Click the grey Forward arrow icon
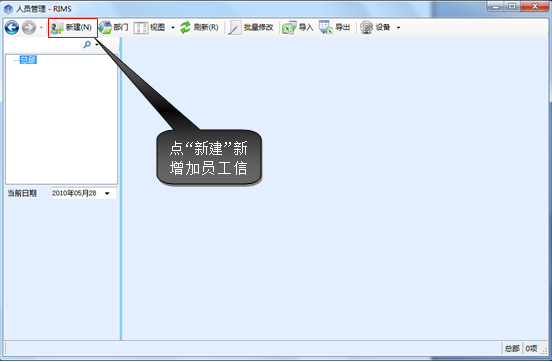This screenshot has height=362, width=552. [x=29, y=27]
